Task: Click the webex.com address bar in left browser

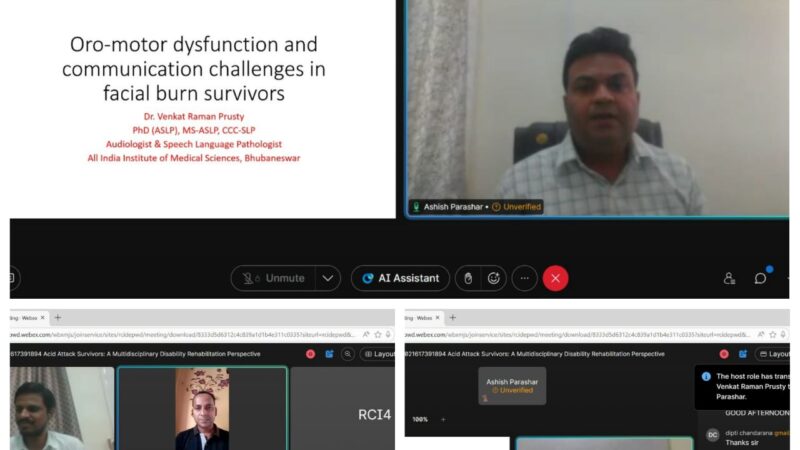Action: (180, 336)
